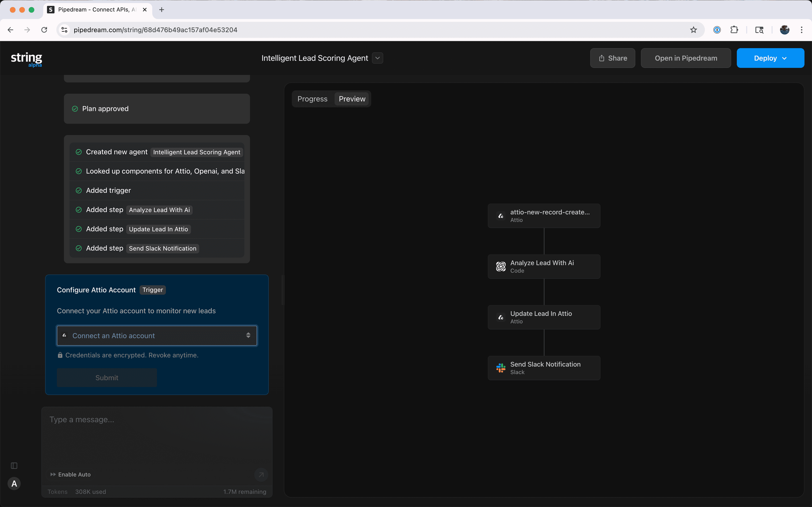Click the Slack icon on notification node
The height and width of the screenshot is (507, 812).
click(501, 368)
